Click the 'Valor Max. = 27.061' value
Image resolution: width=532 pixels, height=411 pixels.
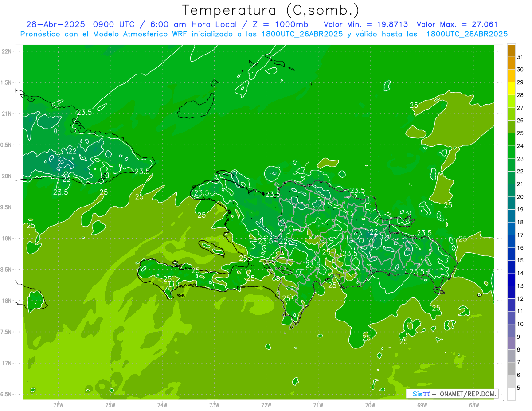click(457, 24)
